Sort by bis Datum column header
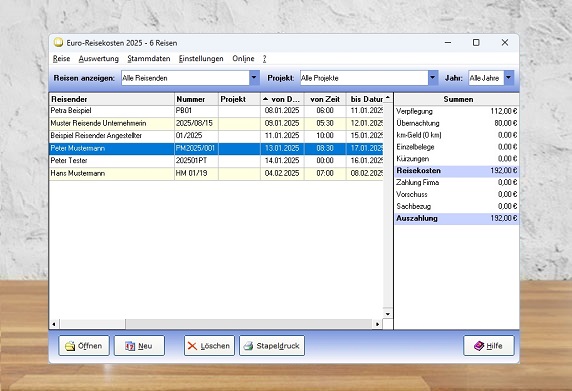The width and height of the screenshot is (572, 391). [x=365, y=99]
